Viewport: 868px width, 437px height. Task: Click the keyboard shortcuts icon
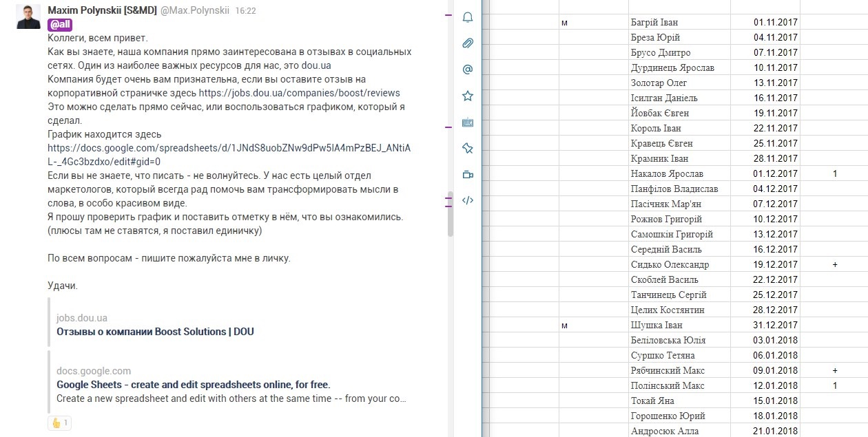[468, 122]
